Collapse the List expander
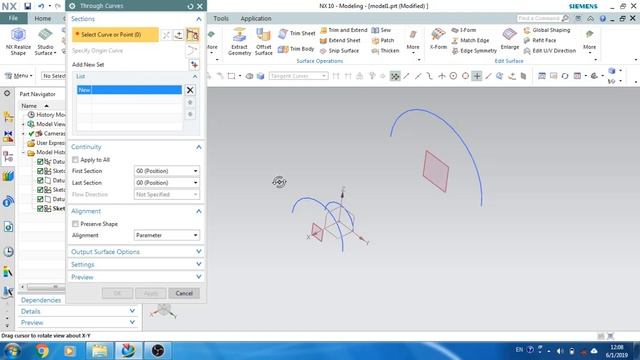The width and height of the screenshot is (640, 360). tap(195, 77)
